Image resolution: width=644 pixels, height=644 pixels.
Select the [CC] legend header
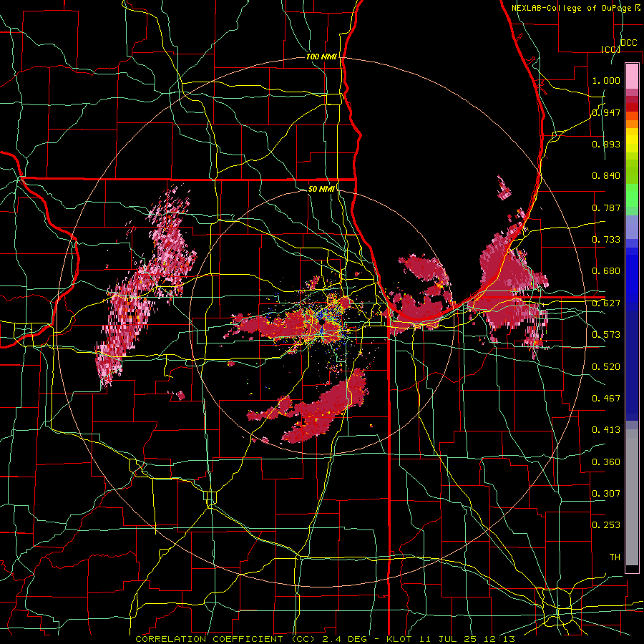click(610, 49)
